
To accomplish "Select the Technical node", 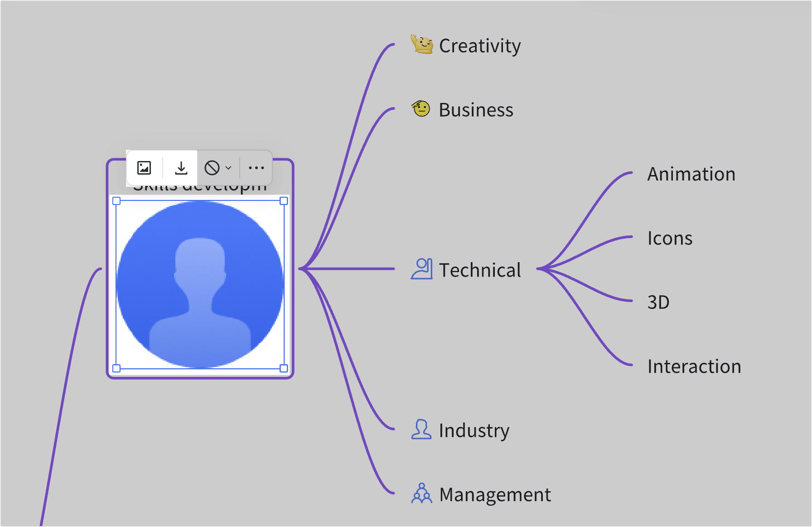I will pyautogui.click(x=480, y=270).
